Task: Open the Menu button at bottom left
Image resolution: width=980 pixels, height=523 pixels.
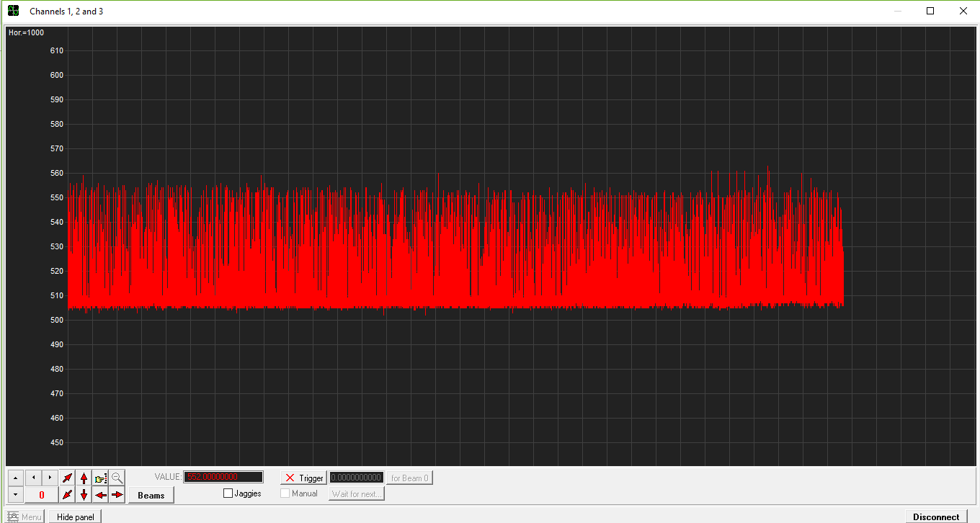Action: (25, 517)
